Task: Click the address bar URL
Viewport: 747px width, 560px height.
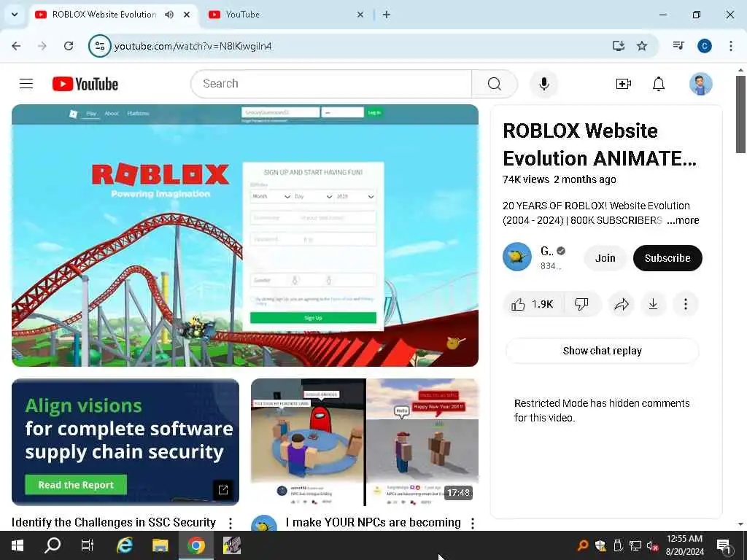Action: pyautogui.click(x=193, y=46)
